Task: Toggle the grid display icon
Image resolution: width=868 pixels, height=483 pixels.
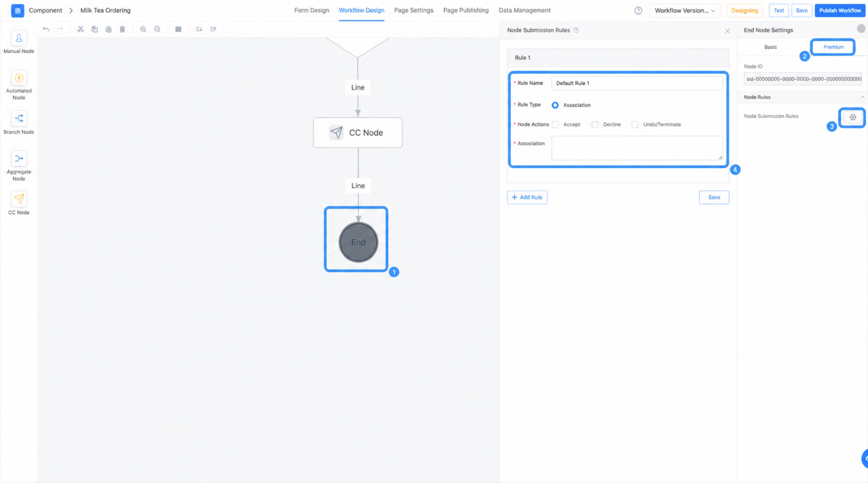Action: [x=178, y=29]
